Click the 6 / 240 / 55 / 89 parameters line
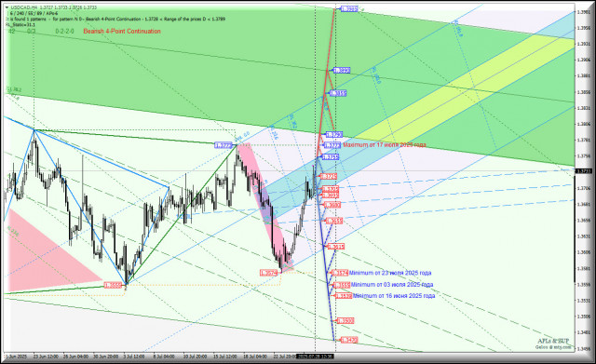Image resolution: width=596 pixels, height=364 pixels. pos(34,13)
